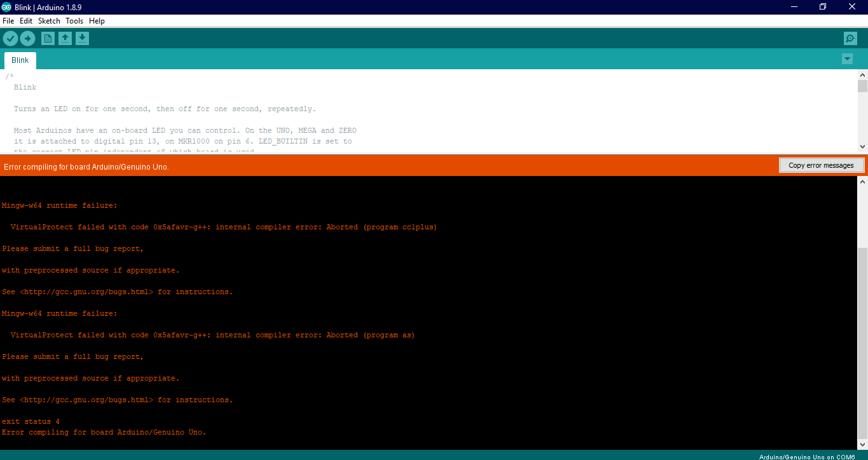Image resolution: width=868 pixels, height=460 pixels.
Task: Click the Arduino logo in the title bar
Action: pos(6,6)
